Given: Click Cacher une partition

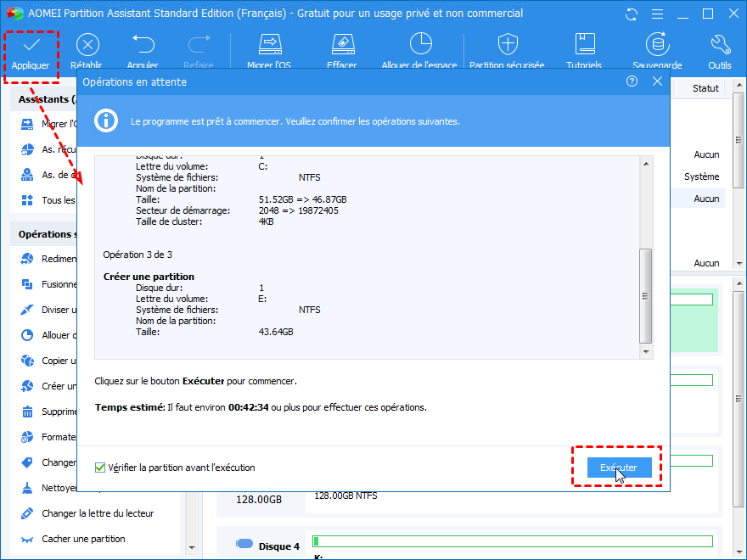Looking at the screenshot, I should pos(83,539).
